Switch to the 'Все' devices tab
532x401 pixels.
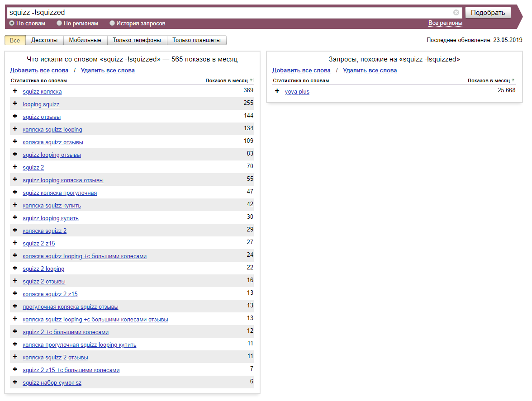click(x=15, y=40)
